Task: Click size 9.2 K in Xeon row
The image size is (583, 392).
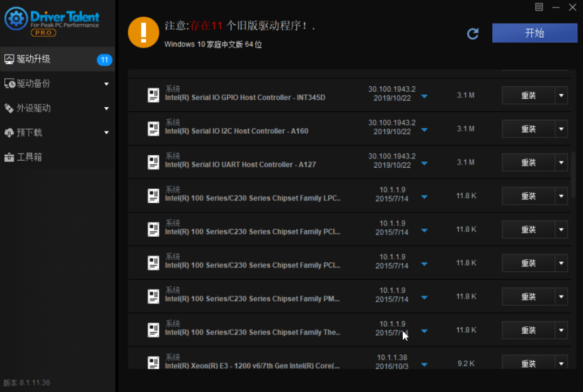Action: 466,363
